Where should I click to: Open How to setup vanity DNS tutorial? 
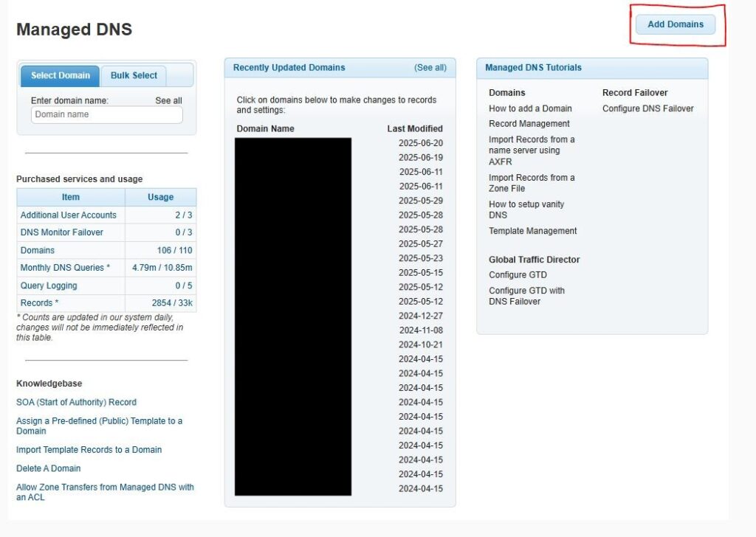526,209
